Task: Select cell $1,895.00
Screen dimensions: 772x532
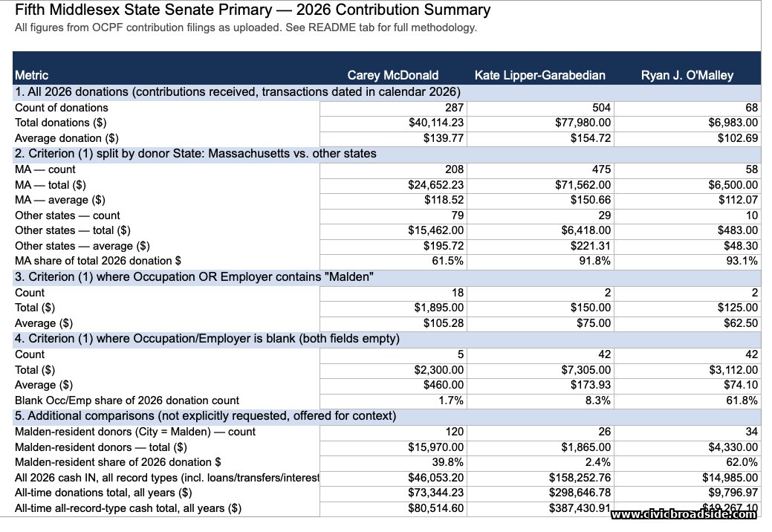Action: 393,308
